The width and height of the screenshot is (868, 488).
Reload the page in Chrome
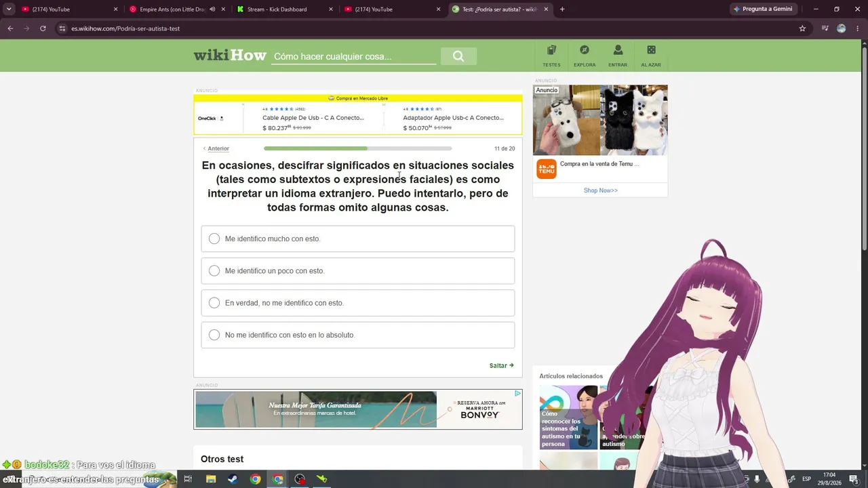[43, 28]
